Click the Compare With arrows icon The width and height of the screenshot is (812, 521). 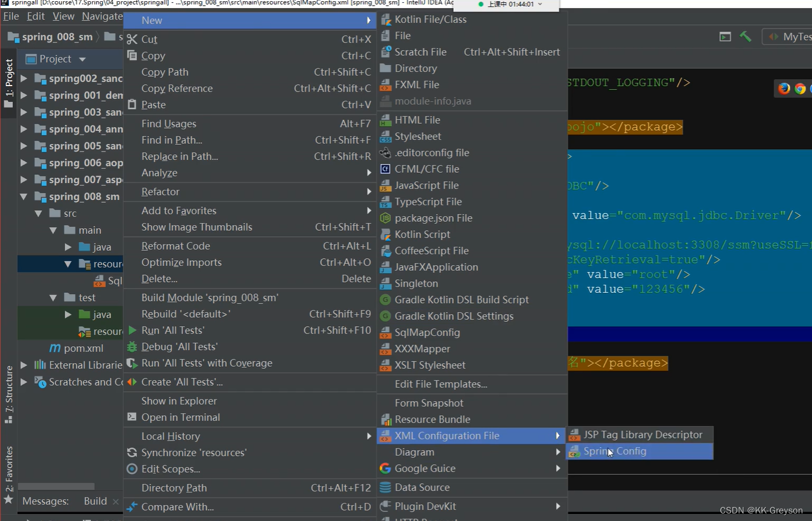pyautogui.click(x=132, y=507)
